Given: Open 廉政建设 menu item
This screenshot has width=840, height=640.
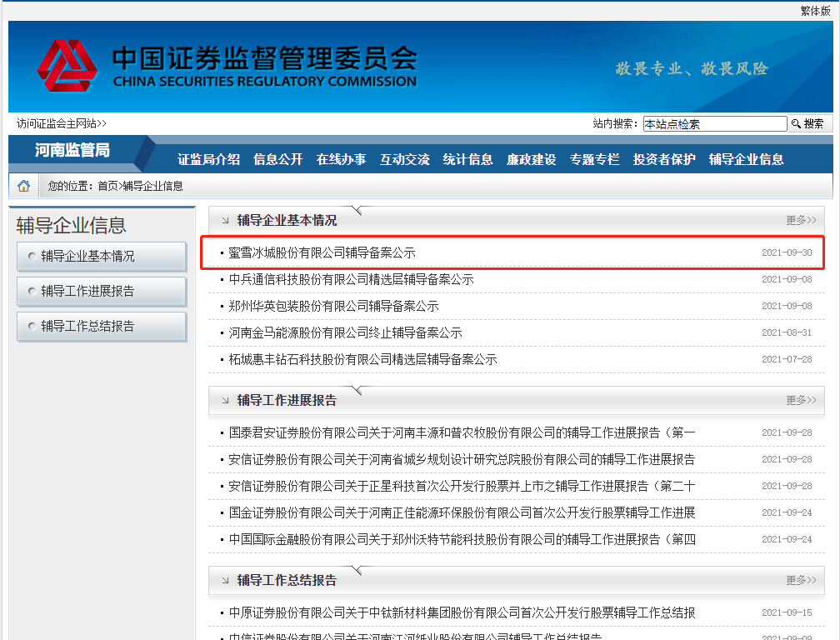Looking at the screenshot, I should click(532, 159).
